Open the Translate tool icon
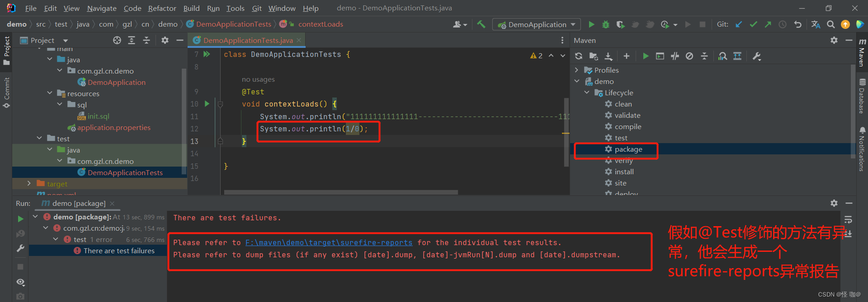This screenshot has width=868, height=302. coord(816,24)
